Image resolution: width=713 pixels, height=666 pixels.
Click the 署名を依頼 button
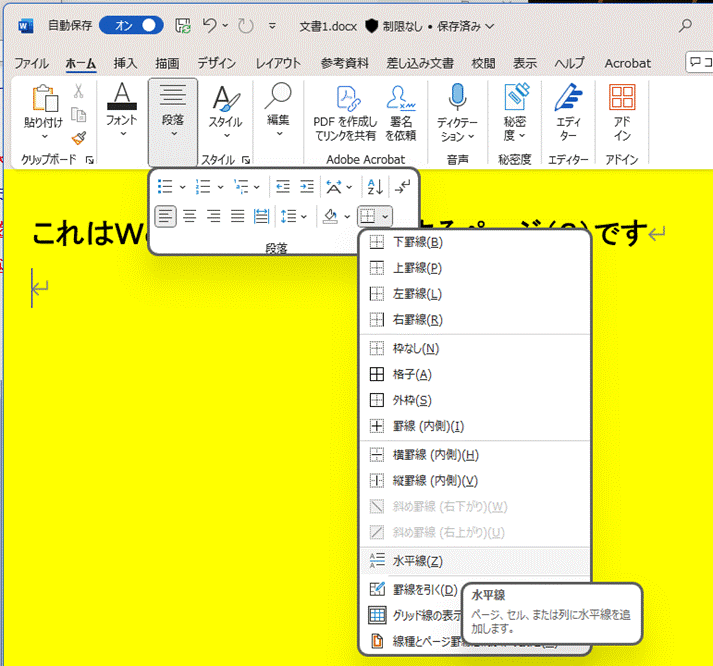click(401, 113)
